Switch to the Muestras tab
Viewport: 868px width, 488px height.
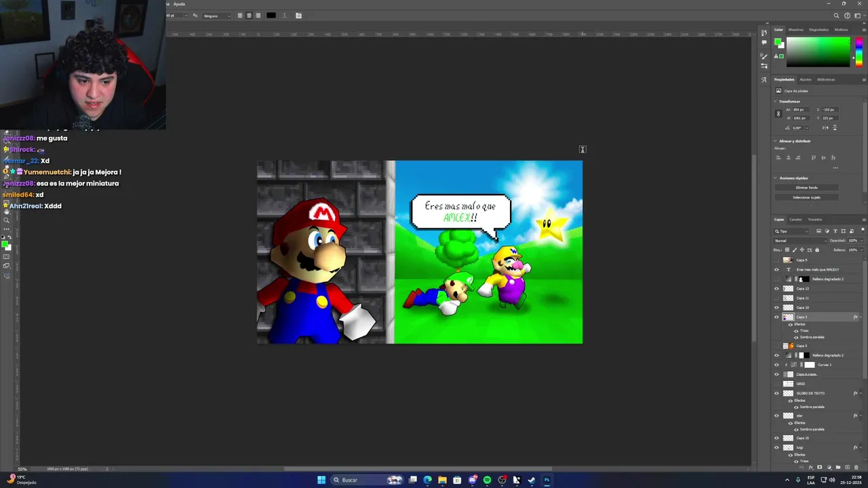(796, 30)
